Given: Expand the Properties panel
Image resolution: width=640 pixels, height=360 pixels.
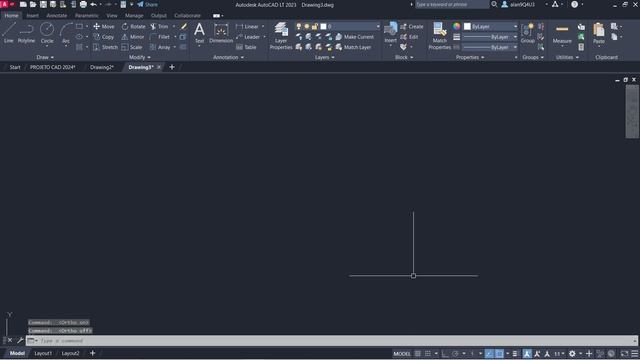Looking at the screenshot, I should point(470,58).
